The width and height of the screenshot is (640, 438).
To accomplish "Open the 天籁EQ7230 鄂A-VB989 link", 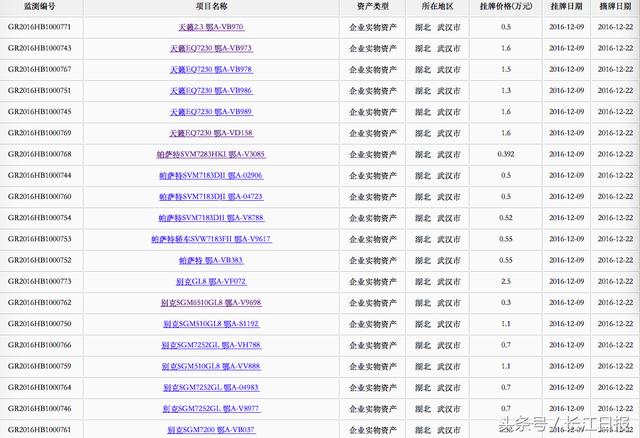I will coord(211,112).
